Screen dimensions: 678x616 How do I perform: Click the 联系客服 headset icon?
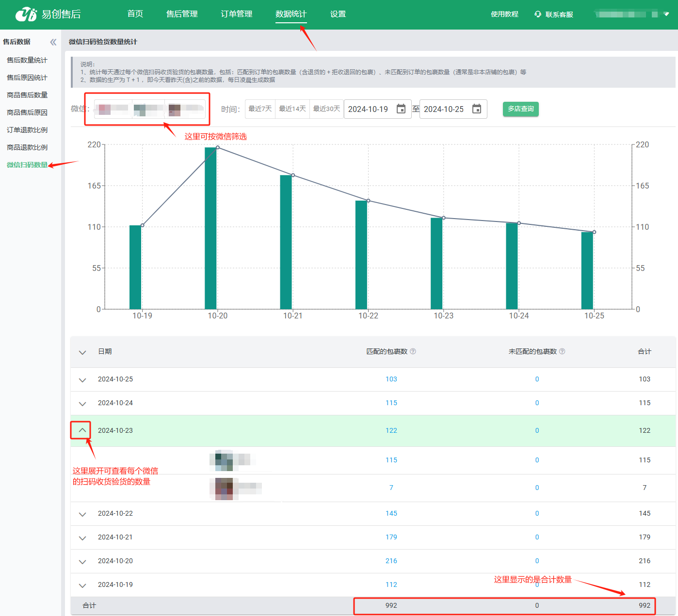537,14
